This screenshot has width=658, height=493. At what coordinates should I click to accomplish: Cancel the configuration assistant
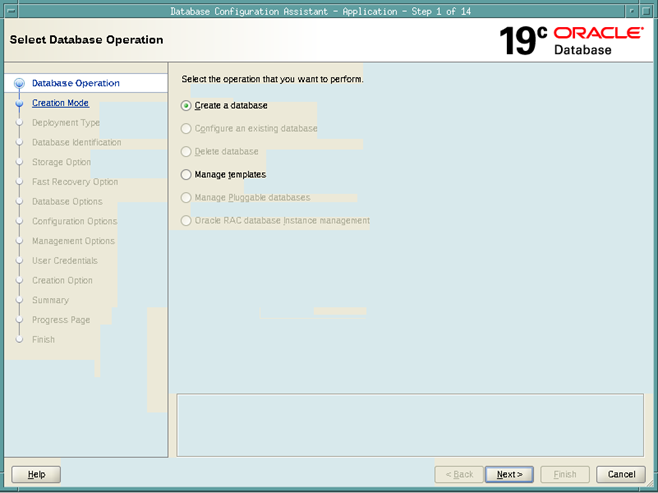click(x=621, y=475)
